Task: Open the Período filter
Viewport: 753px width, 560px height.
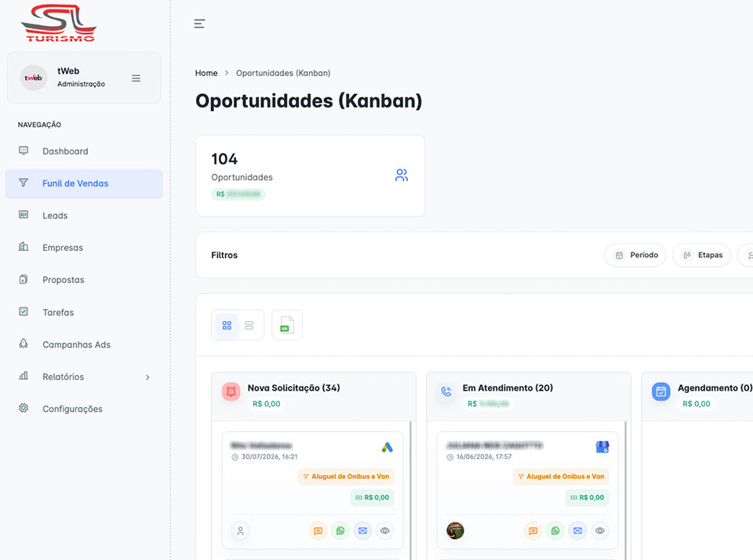Action: (635, 255)
